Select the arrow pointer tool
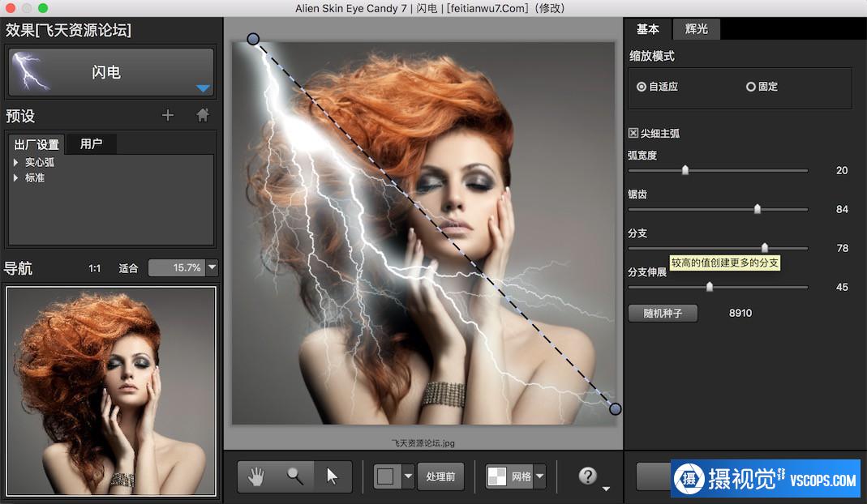The image size is (867, 504). pos(333,476)
